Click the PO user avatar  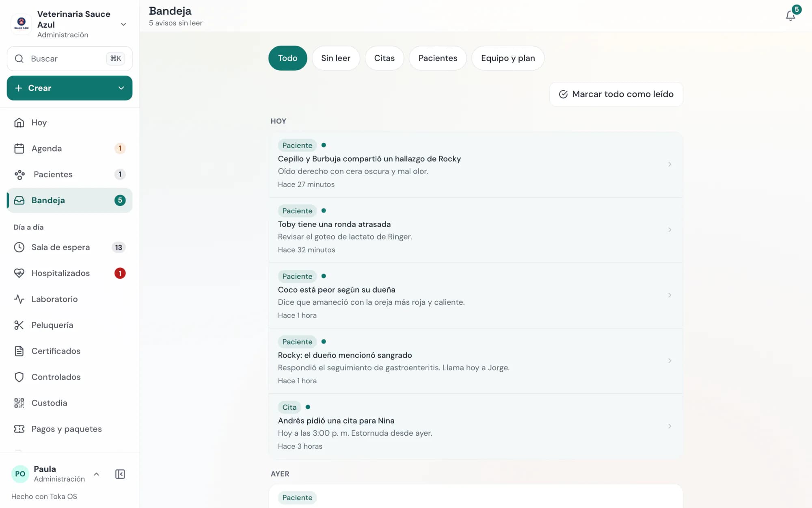click(x=20, y=474)
